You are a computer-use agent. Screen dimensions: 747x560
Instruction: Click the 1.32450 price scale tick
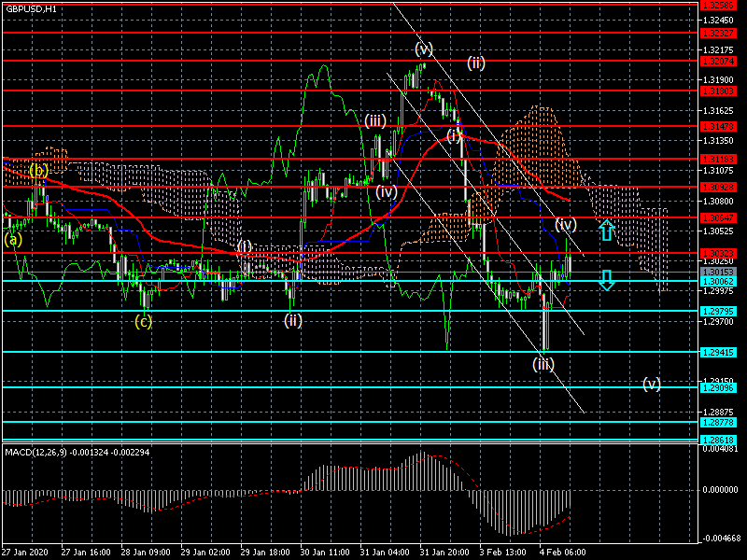pyautogui.click(x=718, y=20)
